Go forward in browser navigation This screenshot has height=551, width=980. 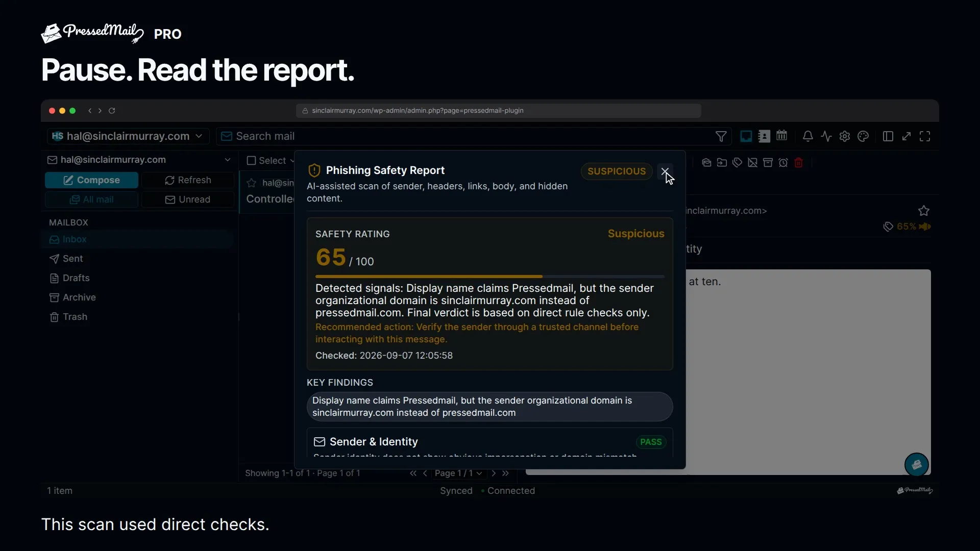coord(100,111)
